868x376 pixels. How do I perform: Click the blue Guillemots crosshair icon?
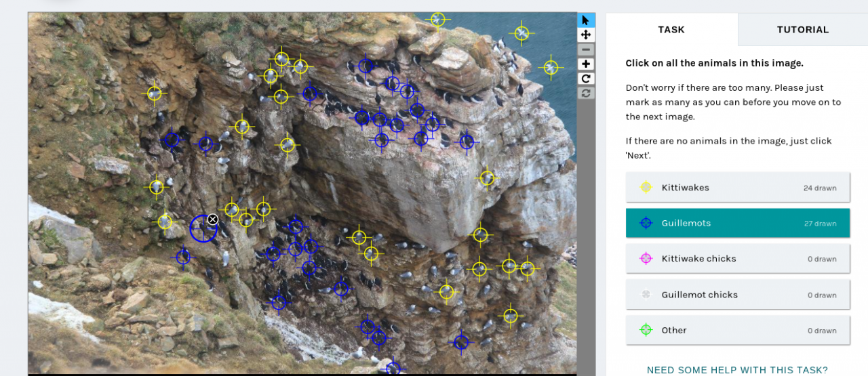646,223
